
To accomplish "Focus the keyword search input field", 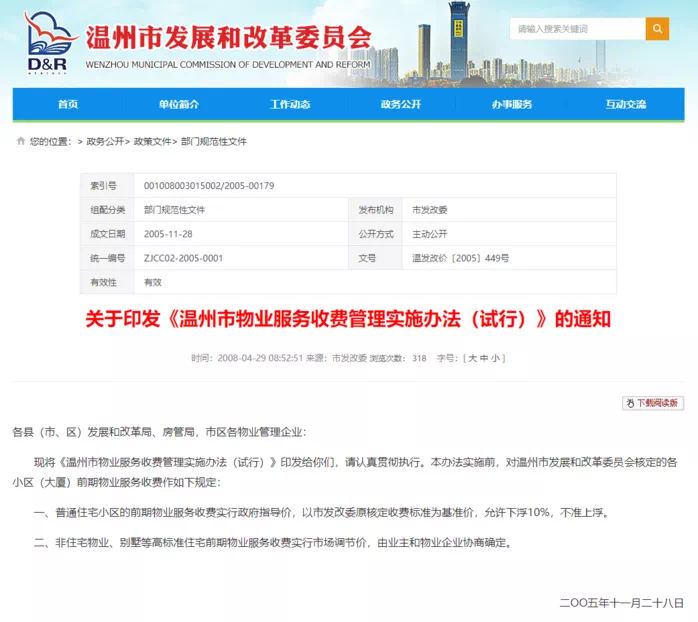I will point(578,29).
